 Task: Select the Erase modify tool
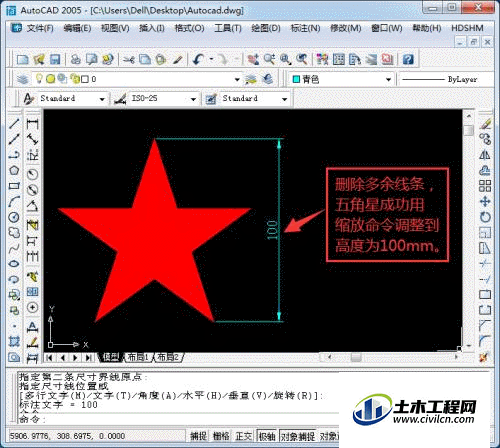click(485, 123)
